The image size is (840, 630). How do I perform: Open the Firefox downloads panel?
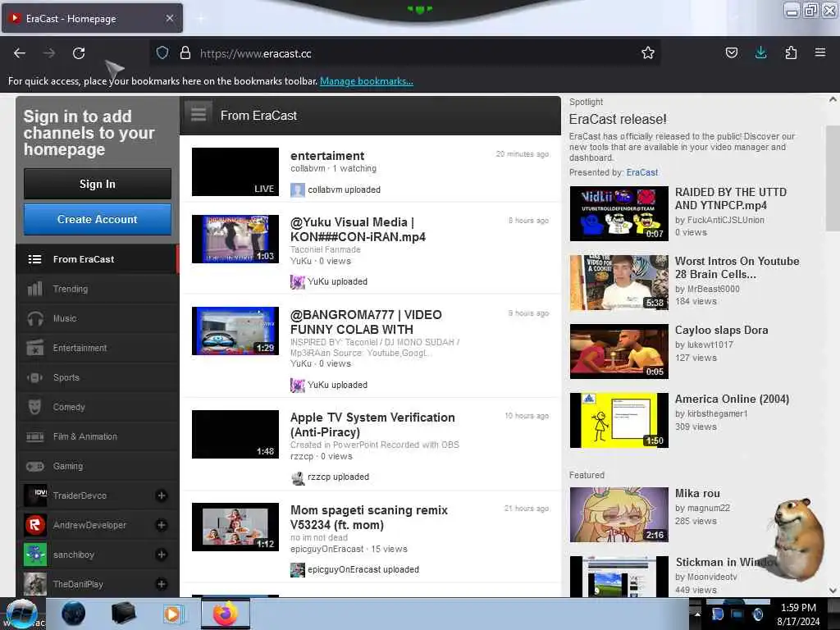(x=760, y=52)
